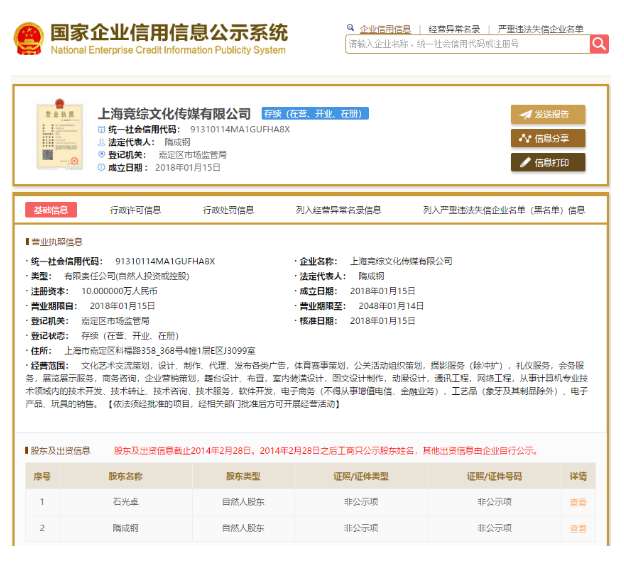Click the site title 国家企业信用信息公示系统
This screenshot has width=624, height=563.
169,33
